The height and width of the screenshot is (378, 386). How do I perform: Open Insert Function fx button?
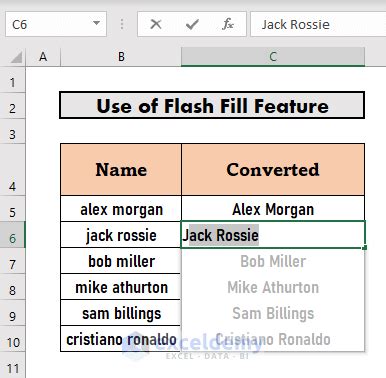click(228, 24)
